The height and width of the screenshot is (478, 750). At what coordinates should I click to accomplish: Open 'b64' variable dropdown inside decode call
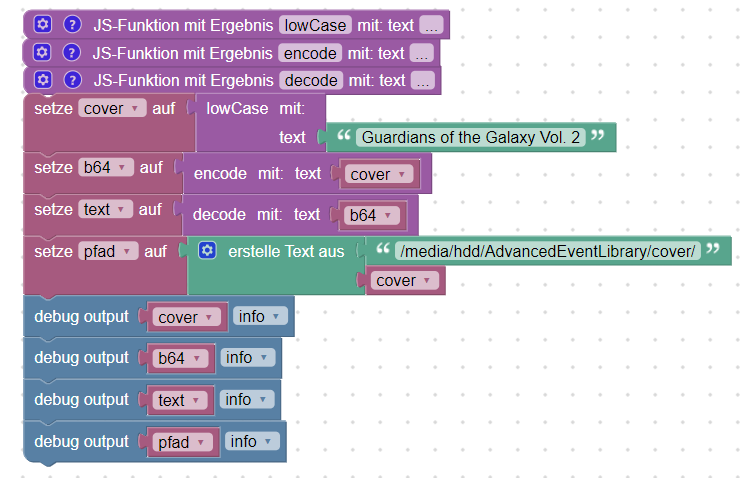372,215
